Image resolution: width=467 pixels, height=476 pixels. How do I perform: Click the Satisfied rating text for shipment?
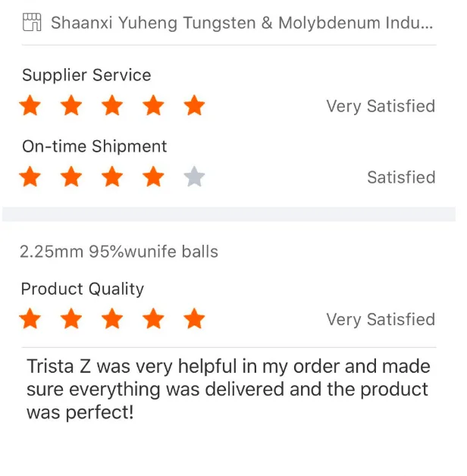pos(401,177)
